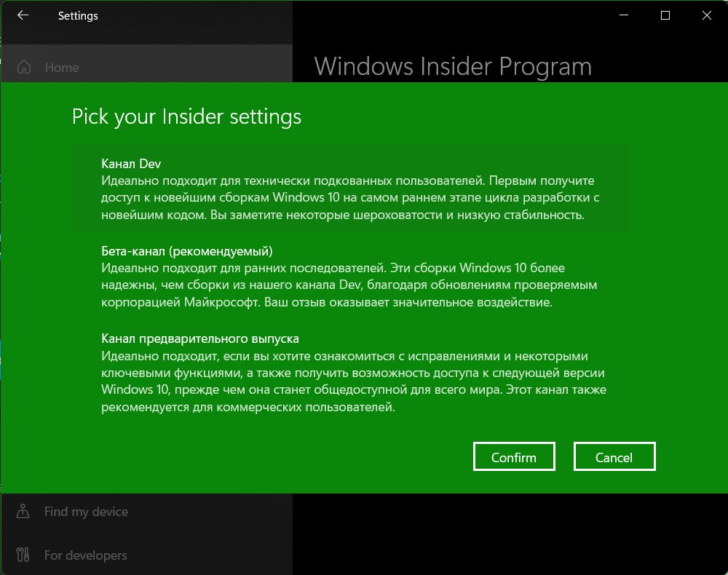This screenshot has width=728, height=575.
Task: Click the Find my device icon
Action: coord(23,511)
